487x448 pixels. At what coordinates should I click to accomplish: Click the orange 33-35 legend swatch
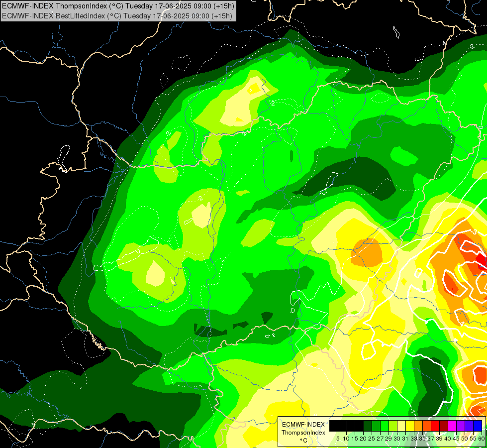(x=418, y=426)
